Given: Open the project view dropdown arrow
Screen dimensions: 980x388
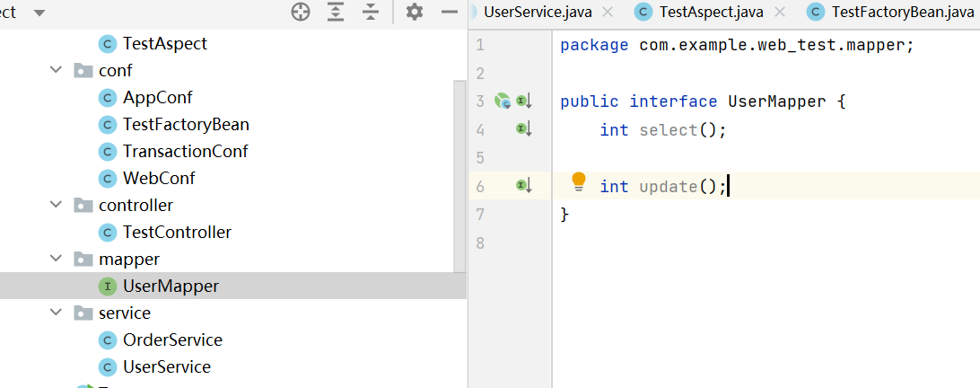Looking at the screenshot, I should coord(38,13).
